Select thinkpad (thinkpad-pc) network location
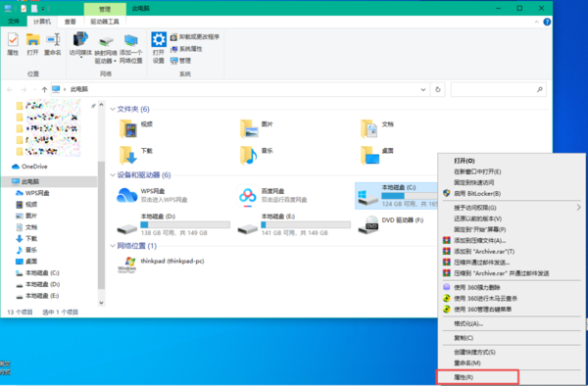588x386 pixels. 162,265
